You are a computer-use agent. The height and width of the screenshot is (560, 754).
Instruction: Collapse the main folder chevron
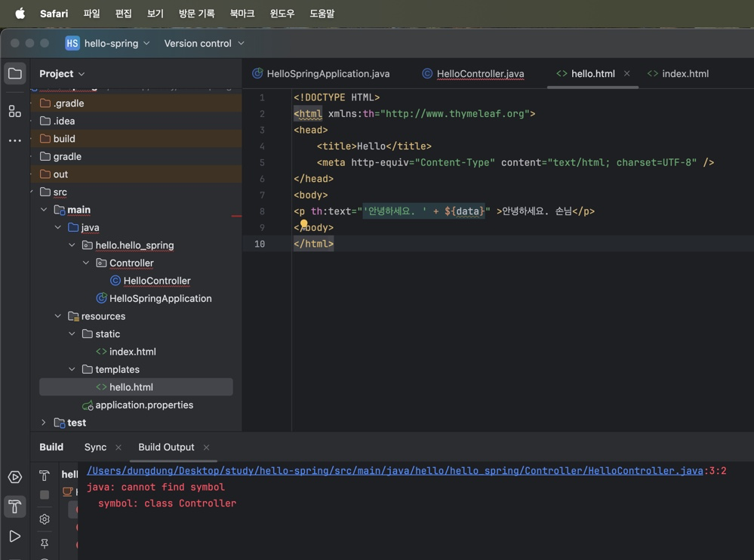coord(44,210)
